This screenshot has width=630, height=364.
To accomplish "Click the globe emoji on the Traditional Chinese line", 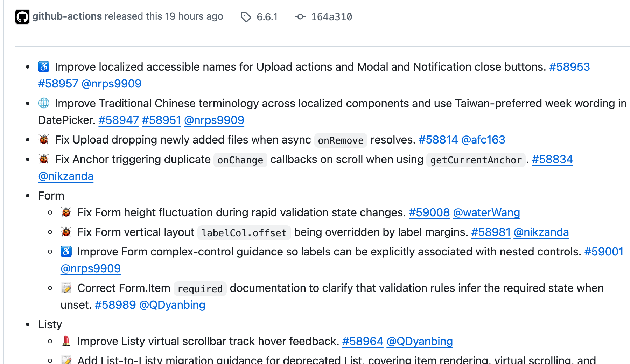I will click(x=44, y=103).
